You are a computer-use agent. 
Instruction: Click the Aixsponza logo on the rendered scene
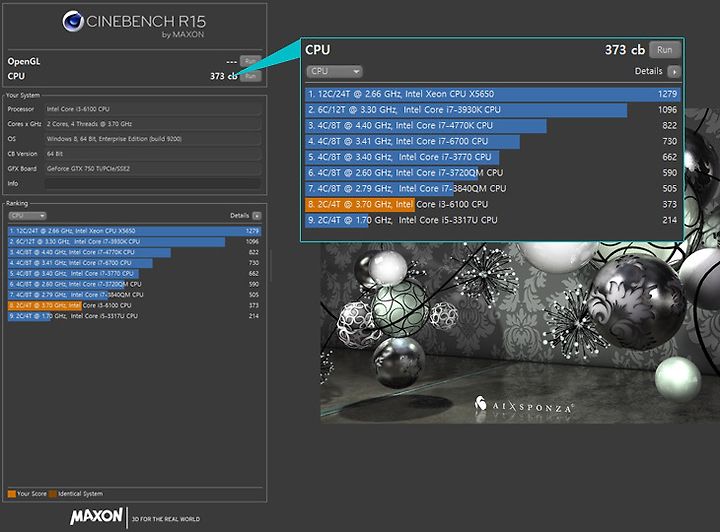pyautogui.click(x=524, y=405)
